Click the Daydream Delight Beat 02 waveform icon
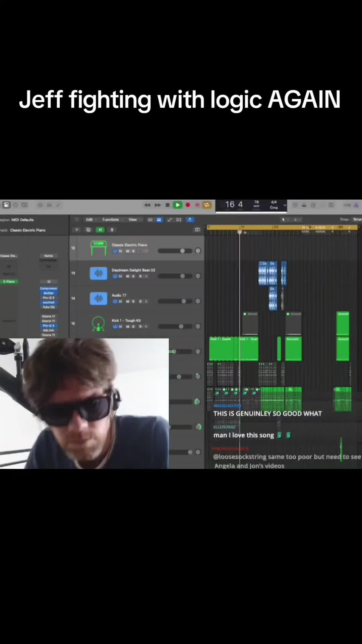 tap(99, 273)
